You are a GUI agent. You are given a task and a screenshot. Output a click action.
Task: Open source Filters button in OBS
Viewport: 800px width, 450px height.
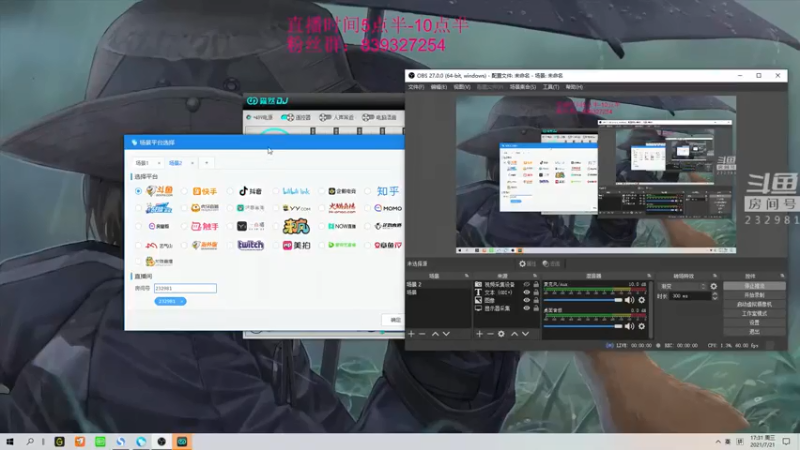pyautogui.click(x=551, y=264)
